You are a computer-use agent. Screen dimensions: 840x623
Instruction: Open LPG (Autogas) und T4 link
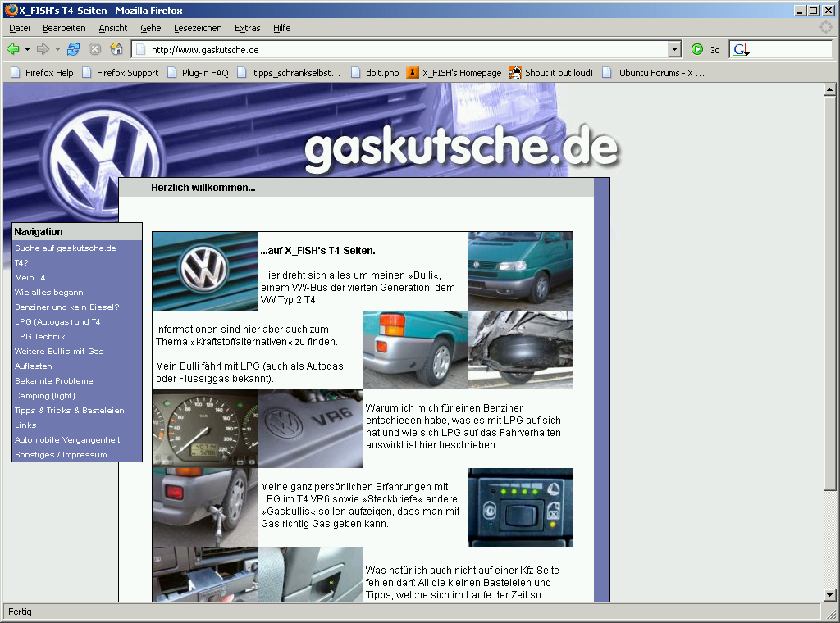57,321
